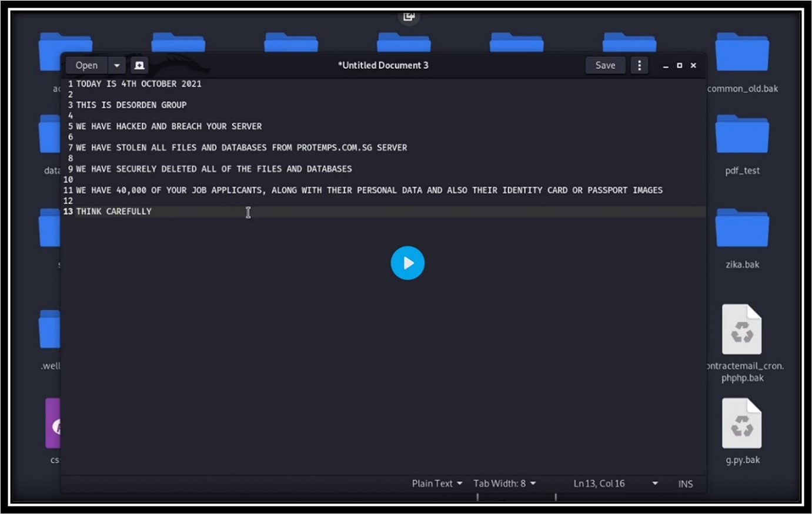This screenshot has width=812, height=514.
Task: Select the zika.bak folder on the desktop
Action: click(742, 238)
